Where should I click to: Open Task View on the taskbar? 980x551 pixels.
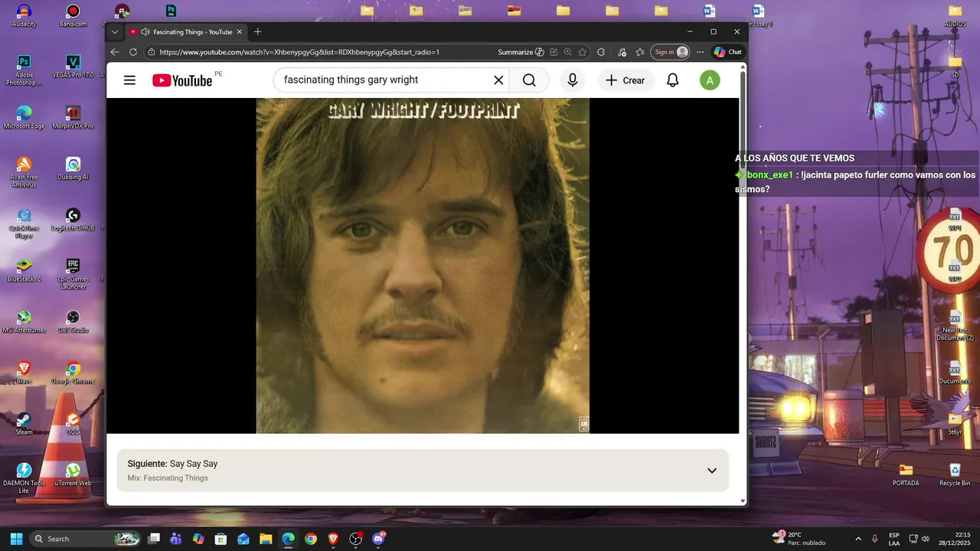(x=154, y=539)
